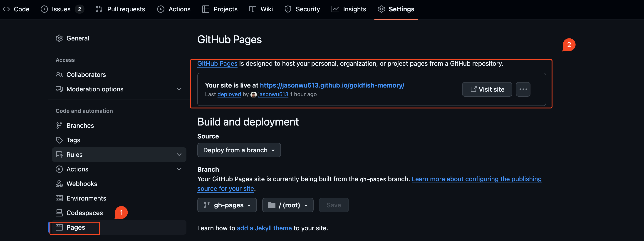Click the Projects table icon
This screenshot has height=241, width=644.
(206, 9)
